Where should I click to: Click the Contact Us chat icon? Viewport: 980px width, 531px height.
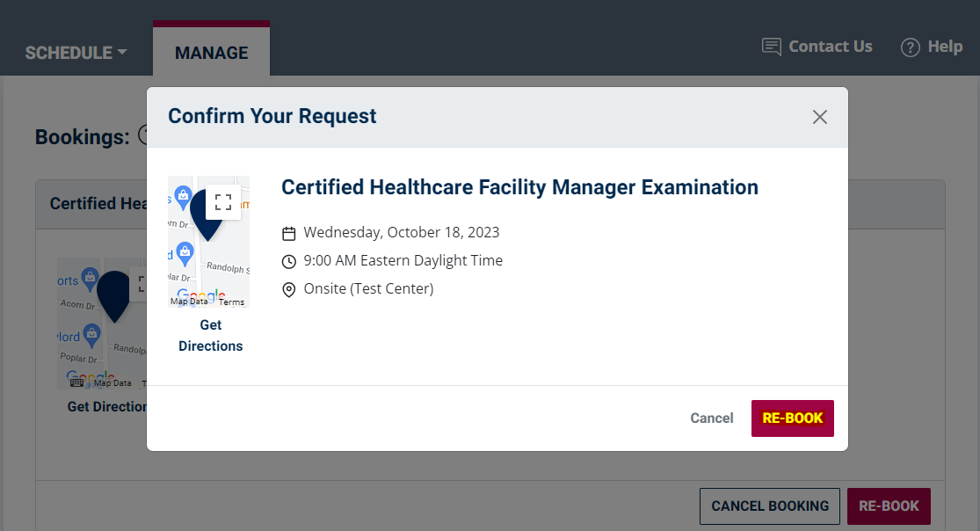coord(771,47)
